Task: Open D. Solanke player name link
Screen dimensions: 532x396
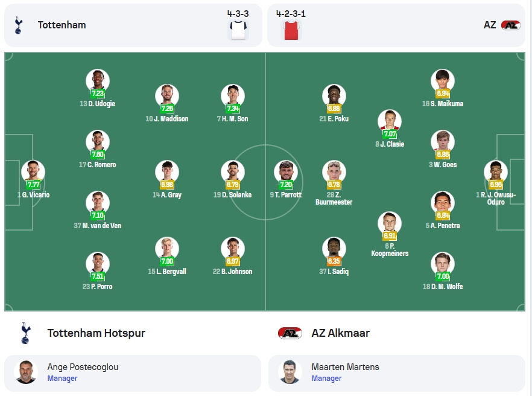Action: (233, 195)
